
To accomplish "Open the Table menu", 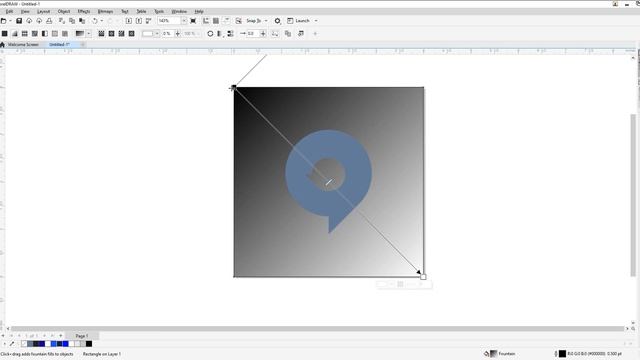I will (x=141, y=11).
